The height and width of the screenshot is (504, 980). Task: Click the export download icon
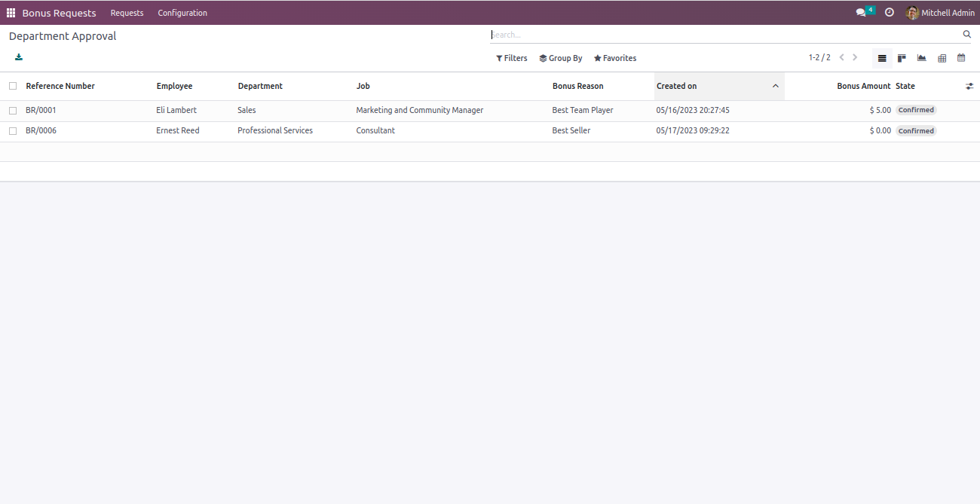tap(19, 57)
